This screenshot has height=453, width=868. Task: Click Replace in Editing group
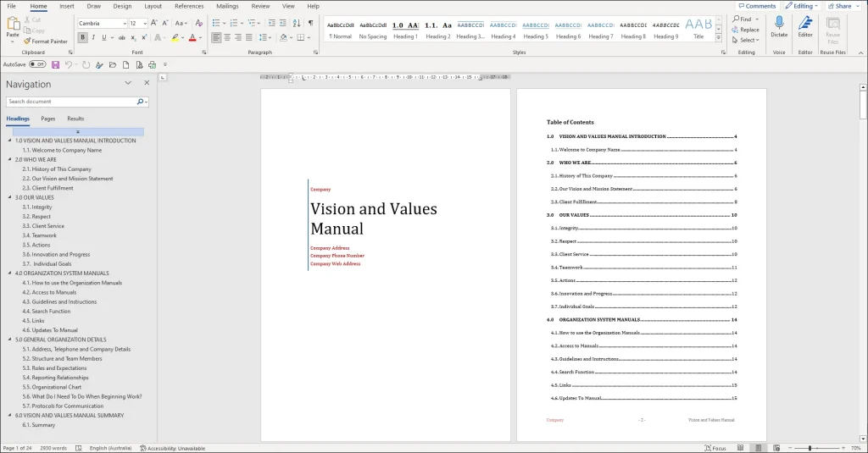746,30
